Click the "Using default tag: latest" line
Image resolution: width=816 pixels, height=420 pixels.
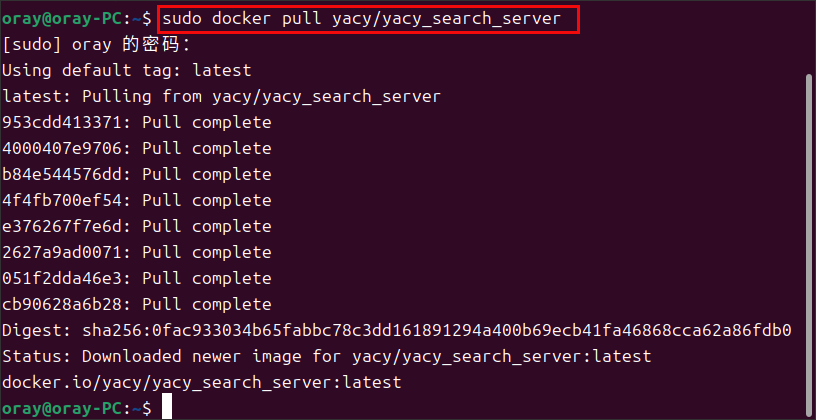pos(127,71)
